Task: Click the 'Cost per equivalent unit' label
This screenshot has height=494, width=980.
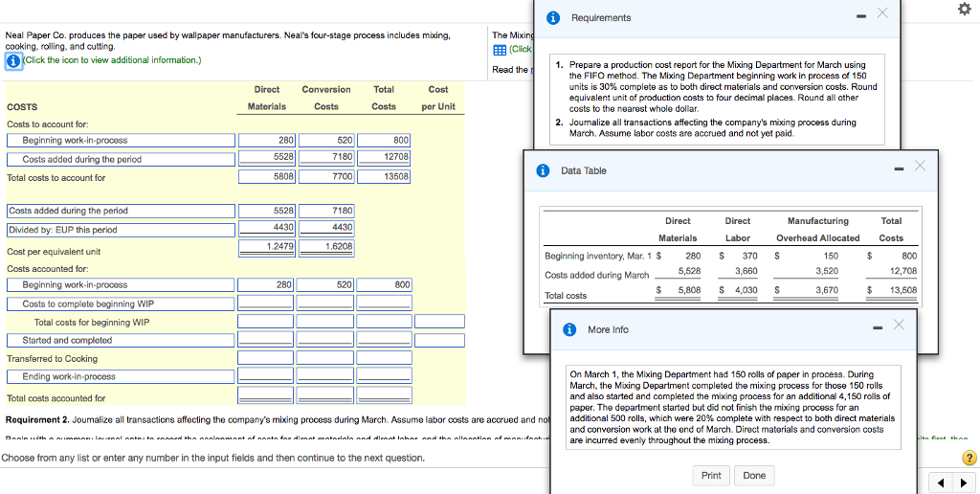Action: tap(54, 252)
